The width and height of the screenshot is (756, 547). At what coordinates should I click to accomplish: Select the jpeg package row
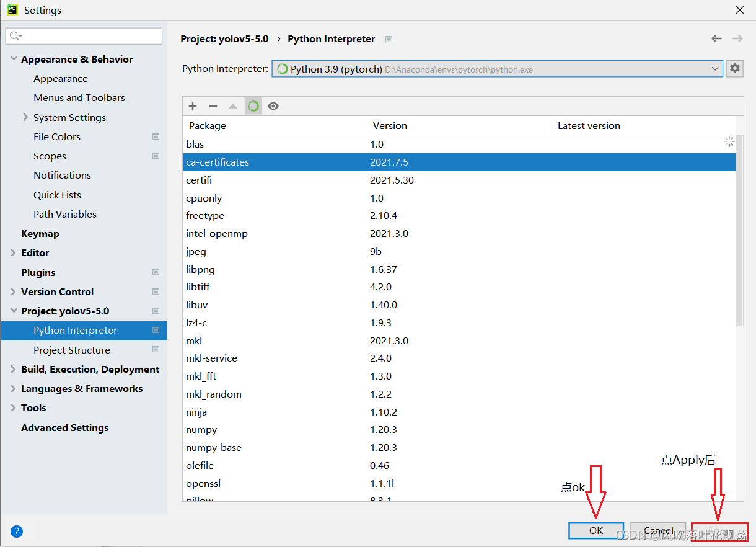click(x=459, y=251)
